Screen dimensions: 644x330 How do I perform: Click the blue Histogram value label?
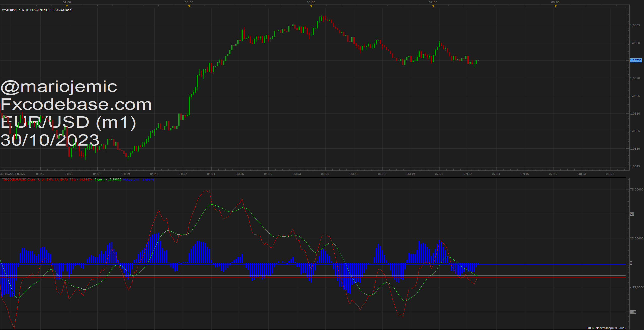(x=138, y=179)
